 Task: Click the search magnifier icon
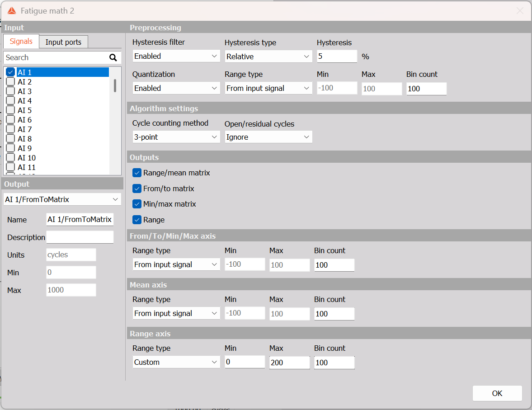113,58
